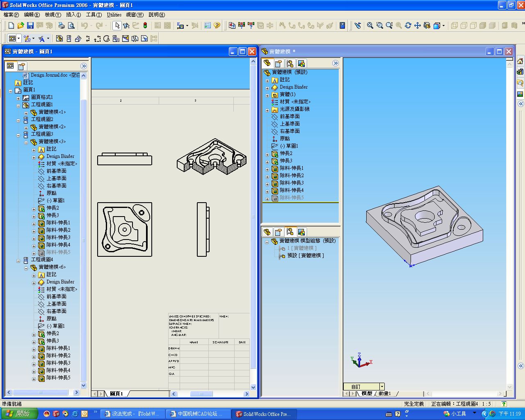Select the Zoom In/Out tool
Image resolution: width=525 pixels, height=420 pixels.
click(x=389, y=25)
